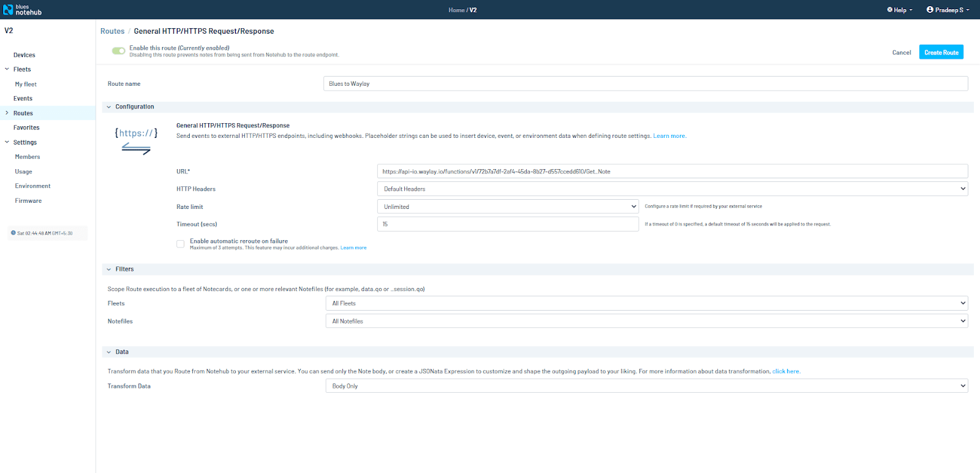
Task: Open the Blues Notehub logo home
Action: [22, 10]
